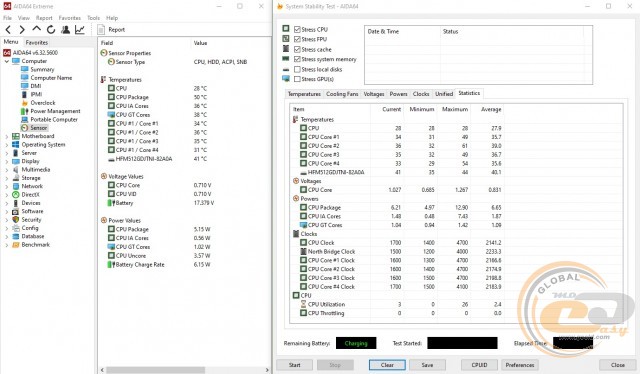Expand the Server tree node

(7, 153)
